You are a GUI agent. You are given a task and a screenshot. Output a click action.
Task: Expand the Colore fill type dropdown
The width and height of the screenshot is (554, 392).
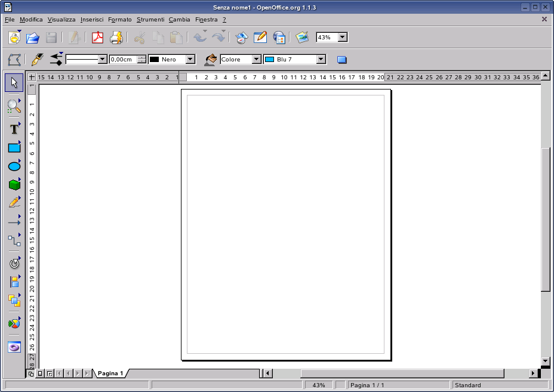click(x=257, y=59)
